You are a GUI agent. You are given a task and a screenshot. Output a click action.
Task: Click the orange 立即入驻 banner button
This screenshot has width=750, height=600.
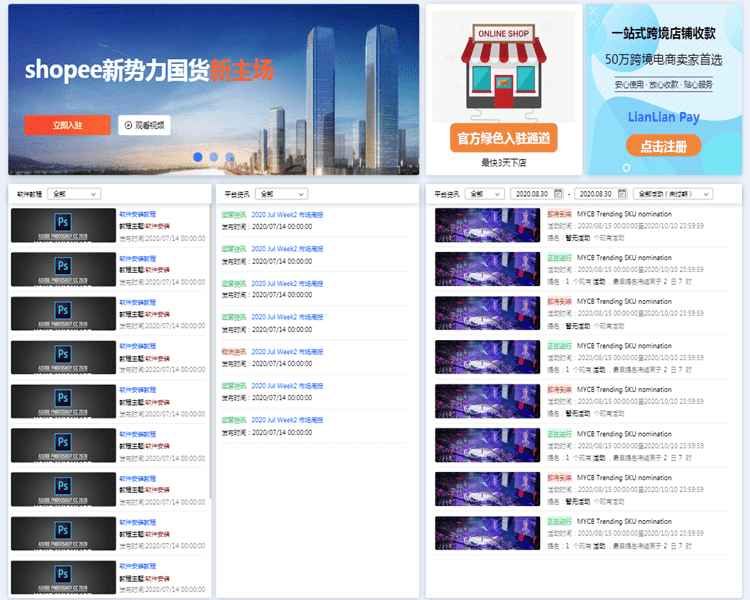pyautogui.click(x=67, y=125)
